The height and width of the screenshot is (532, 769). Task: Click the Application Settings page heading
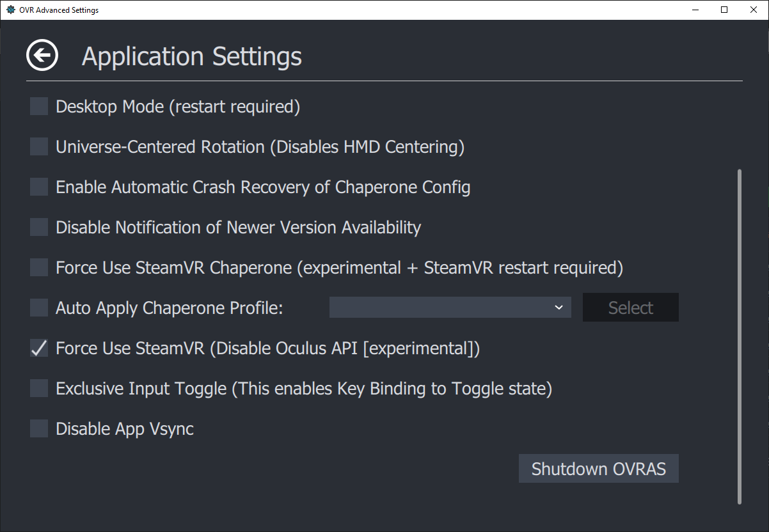192,56
